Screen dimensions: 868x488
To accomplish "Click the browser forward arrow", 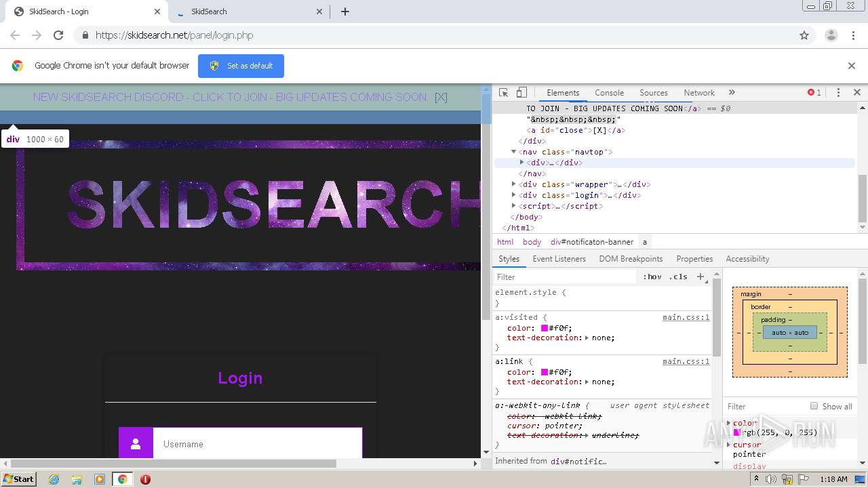I will point(37,35).
